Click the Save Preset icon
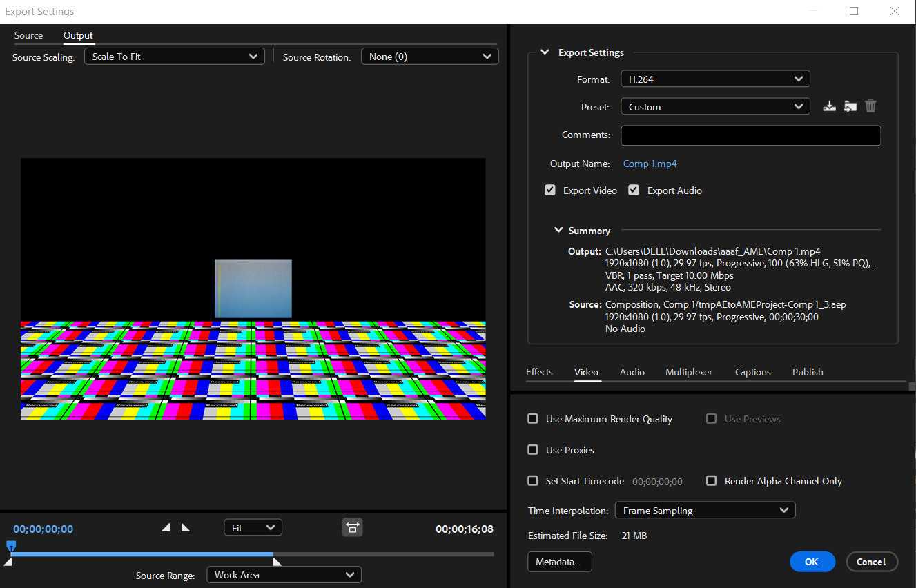The image size is (916, 588). (x=830, y=106)
